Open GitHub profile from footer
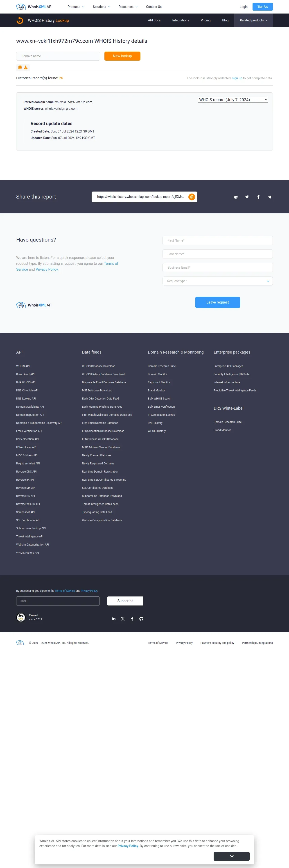Screen dimensions: 289x868 point(141,619)
